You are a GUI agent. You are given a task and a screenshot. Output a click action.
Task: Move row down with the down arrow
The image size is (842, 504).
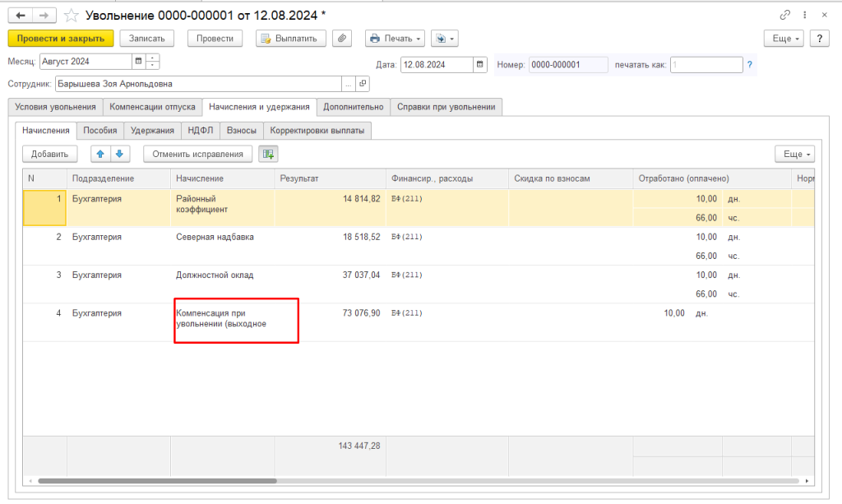pos(119,154)
